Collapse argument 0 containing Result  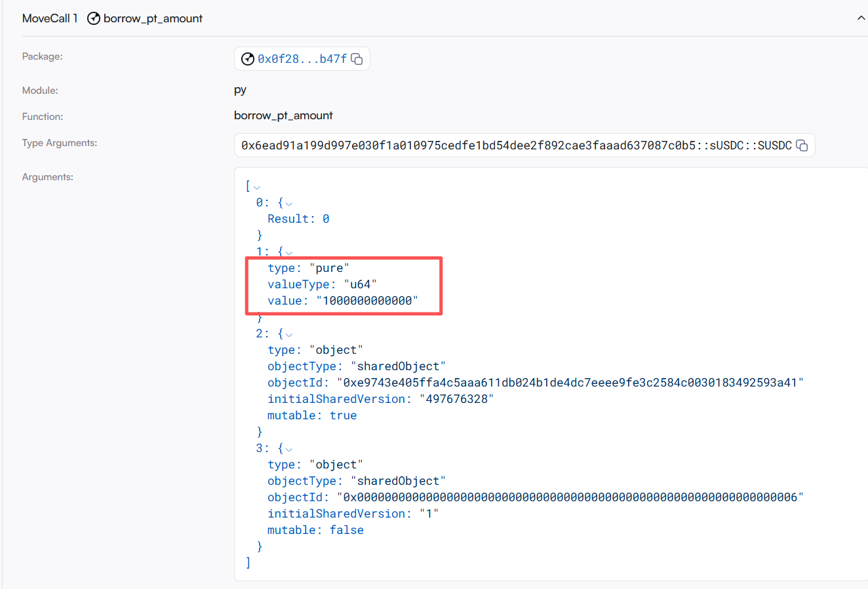[x=288, y=204]
